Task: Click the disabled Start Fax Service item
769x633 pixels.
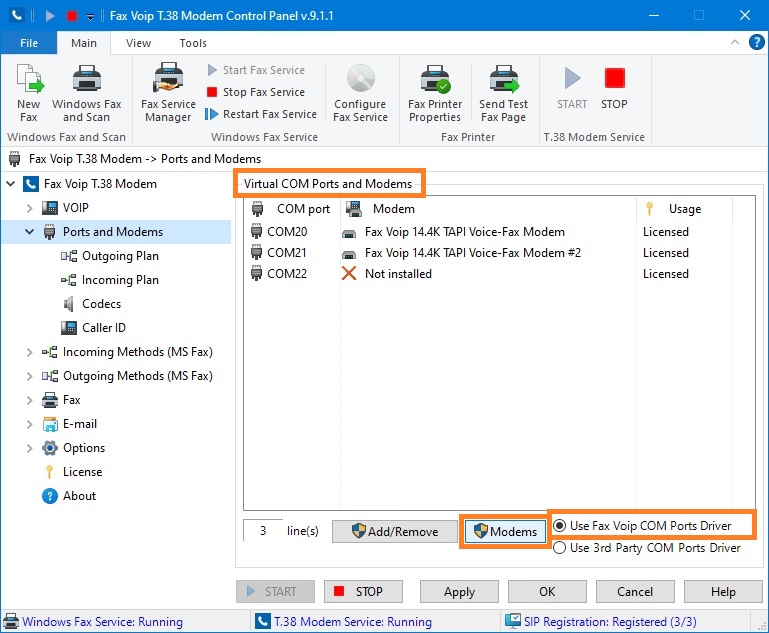Action: pos(256,70)
